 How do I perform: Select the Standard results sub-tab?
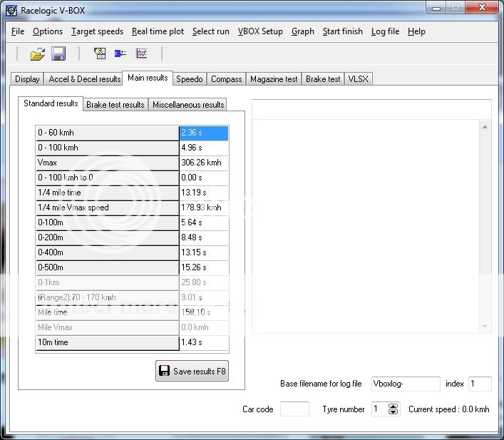click(51, 103)
